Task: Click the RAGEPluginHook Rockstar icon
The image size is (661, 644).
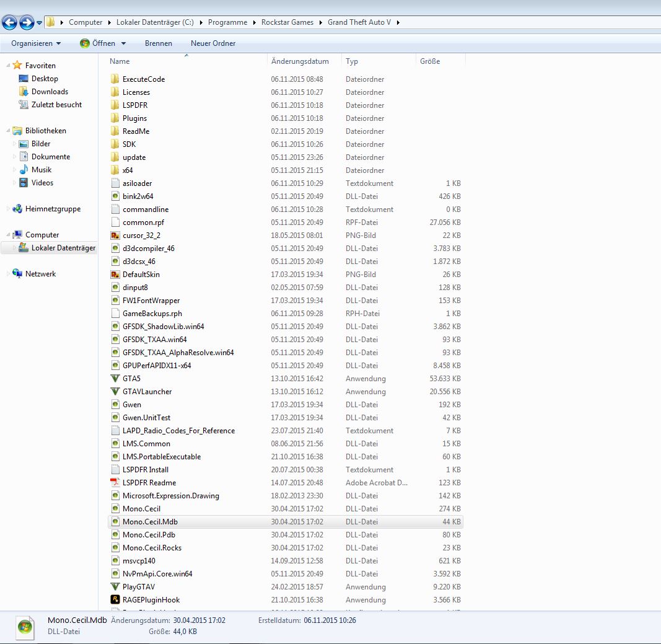Action: click(x=115, y=600)
